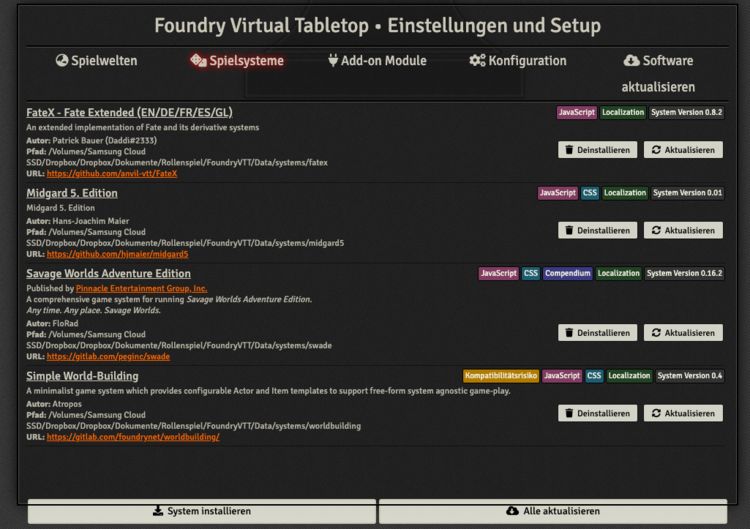Click the trash icon in FateX Deinstallieren button

[569, 150]
